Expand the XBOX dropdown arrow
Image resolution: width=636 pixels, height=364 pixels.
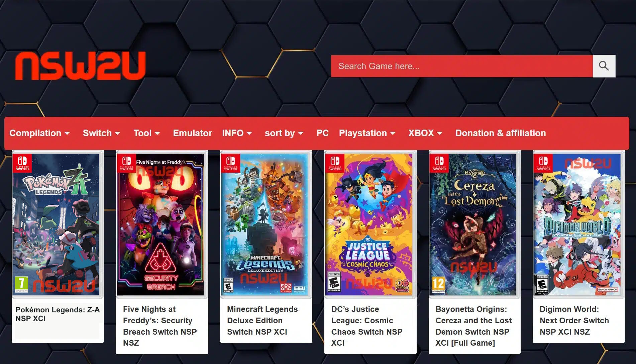point(440,134)
